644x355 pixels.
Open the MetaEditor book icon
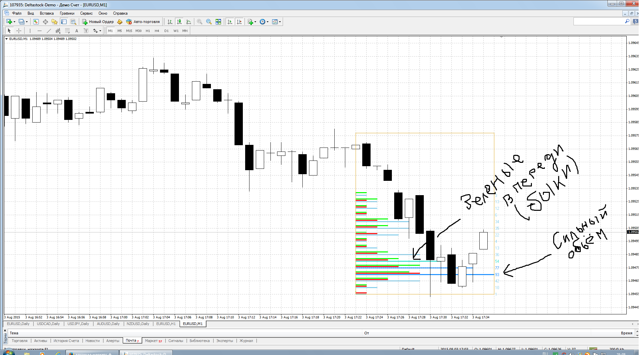point(120,22)
